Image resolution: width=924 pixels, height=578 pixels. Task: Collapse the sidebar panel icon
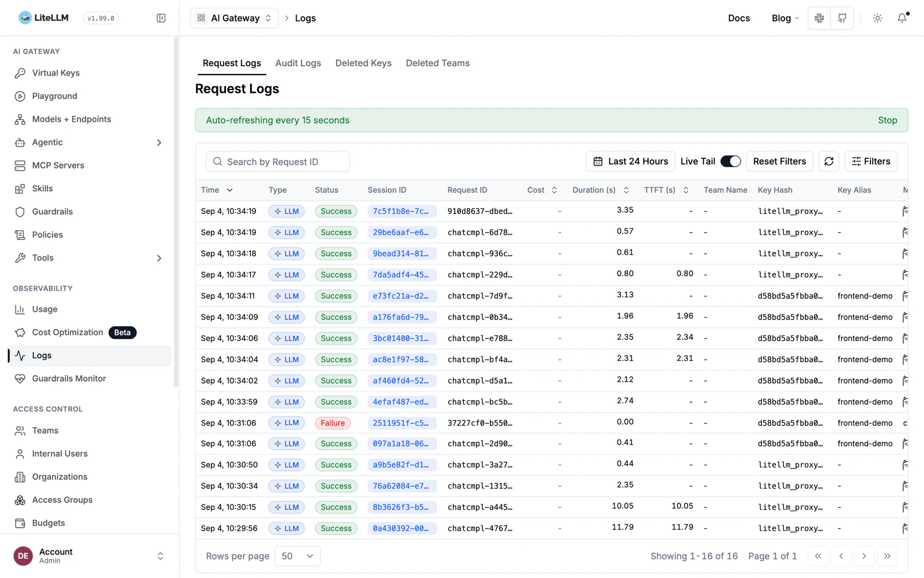pos(161,18)
